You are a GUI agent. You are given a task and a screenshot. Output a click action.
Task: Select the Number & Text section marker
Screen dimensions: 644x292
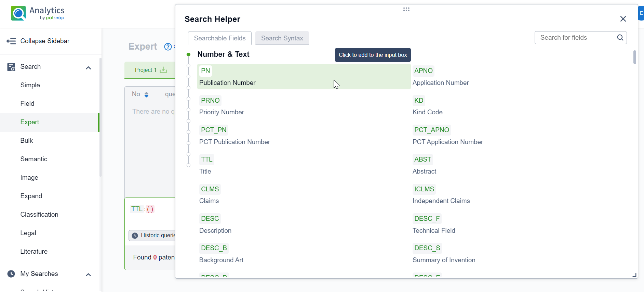[188, 54]
